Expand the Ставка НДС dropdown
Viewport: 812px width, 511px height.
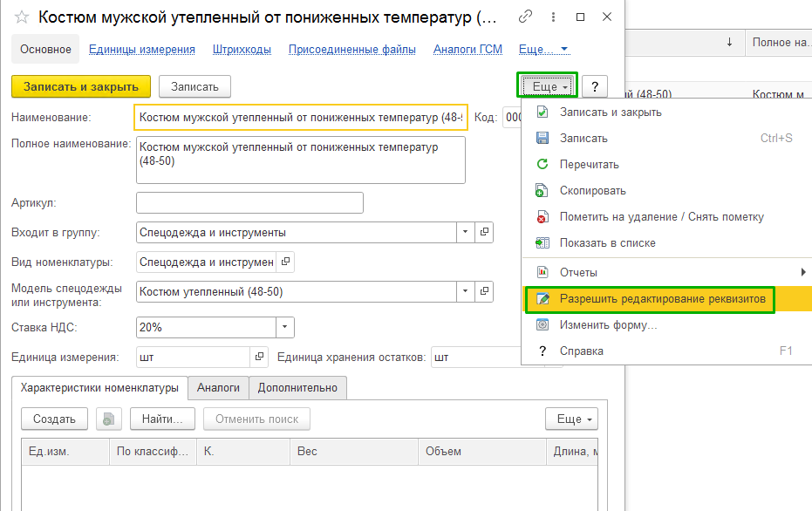(x=285, y=327)
